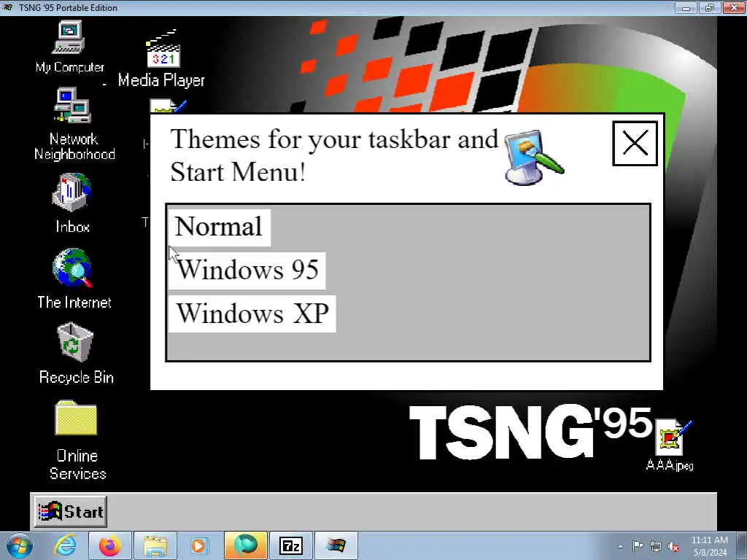Open the My Computer desktop icon
Image resolution: width=747 pixels, height=560 pixels.
(x=69, y=46)
